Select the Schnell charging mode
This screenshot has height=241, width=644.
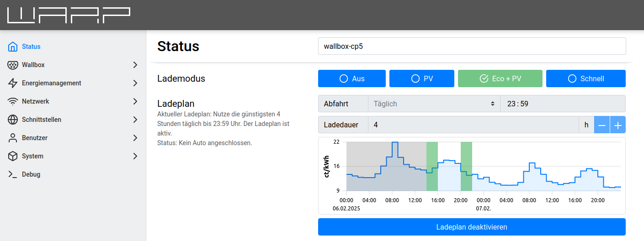[x=585, y=79]
